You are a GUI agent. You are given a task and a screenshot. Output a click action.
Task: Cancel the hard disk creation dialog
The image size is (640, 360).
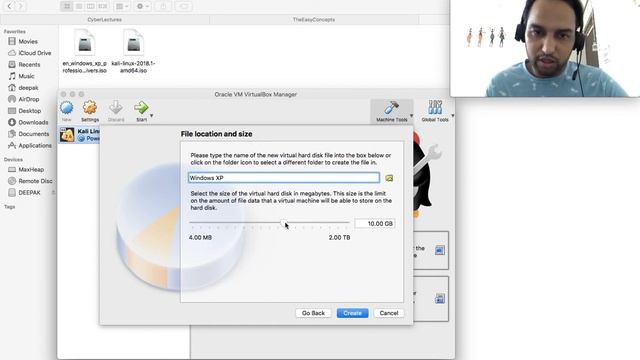pyautogui.click(x=389, y=313)
